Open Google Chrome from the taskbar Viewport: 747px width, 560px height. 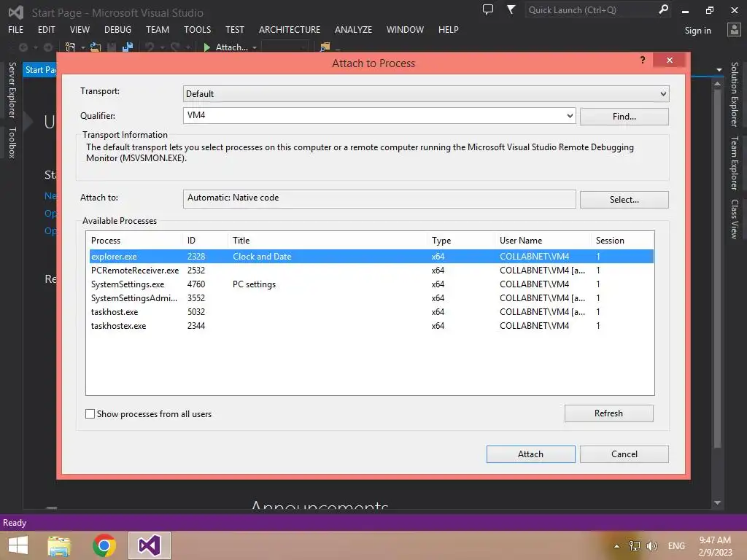pyautogui.click(x=104, y=545)
